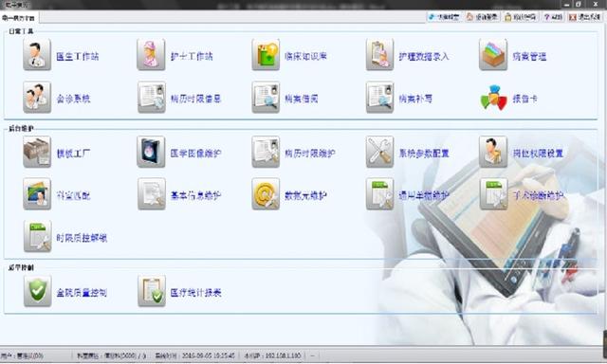Select the unified platform tab at top-left

click(19, 18)
